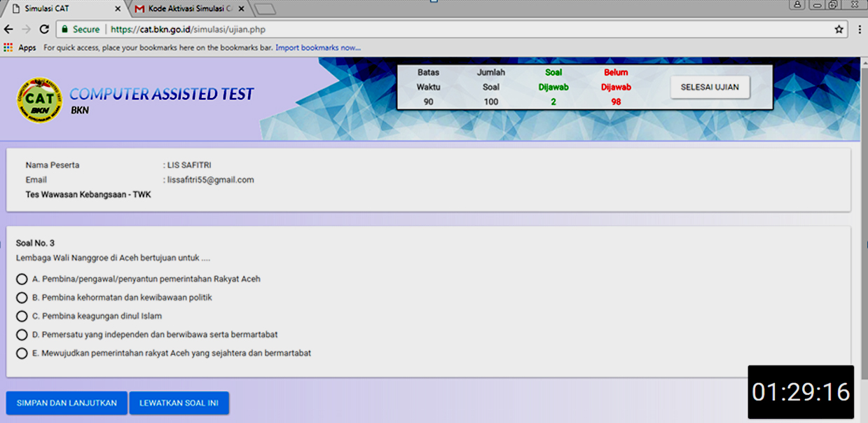Click the Soal No. 3 label
868x423 pixels.
click(x=35, y=243)
